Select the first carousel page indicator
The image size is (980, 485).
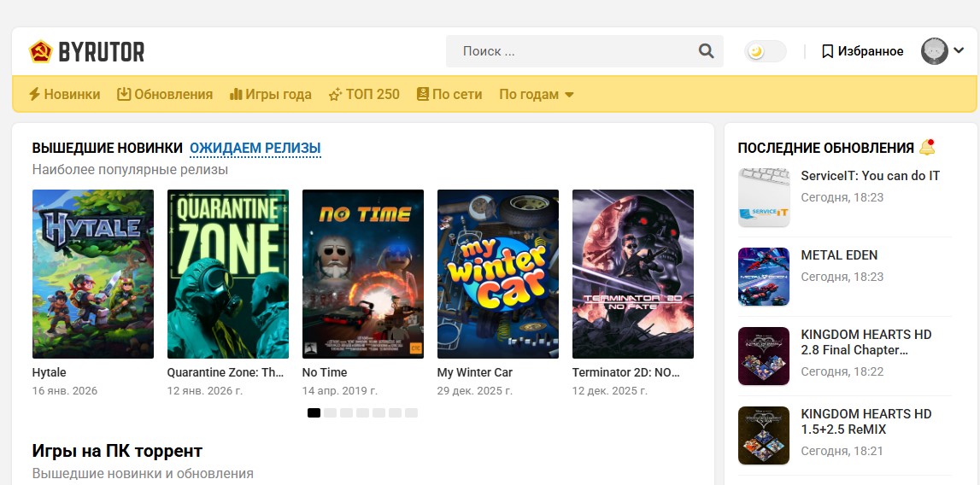coord(314,413)
